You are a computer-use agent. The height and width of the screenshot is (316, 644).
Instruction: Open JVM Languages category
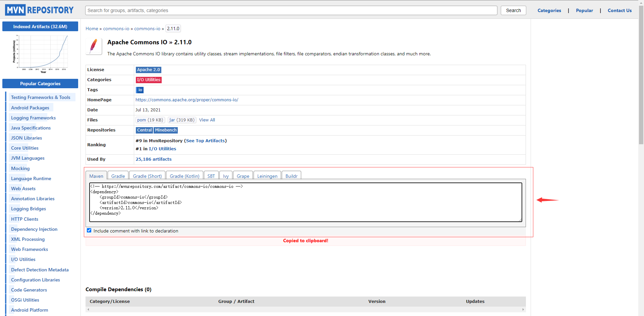28,158
